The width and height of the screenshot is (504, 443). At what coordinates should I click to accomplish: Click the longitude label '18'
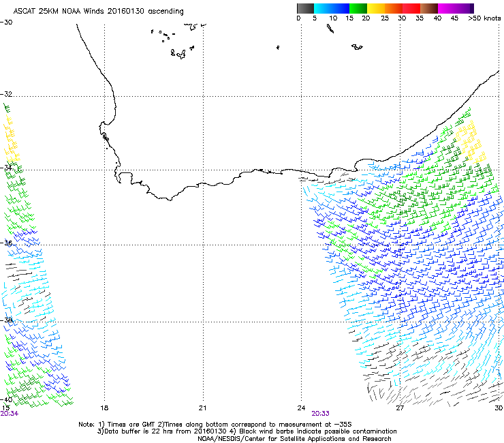104,408
